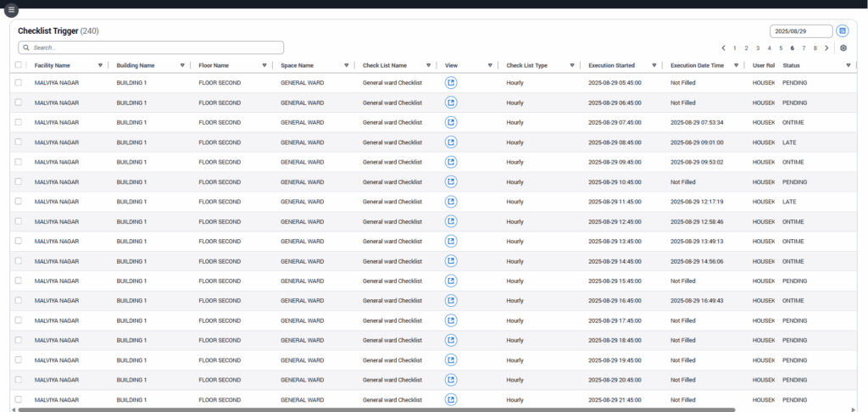868x412 pixels.
Task: Open Check List Name column filter arrow
Action: pos(428,65)
